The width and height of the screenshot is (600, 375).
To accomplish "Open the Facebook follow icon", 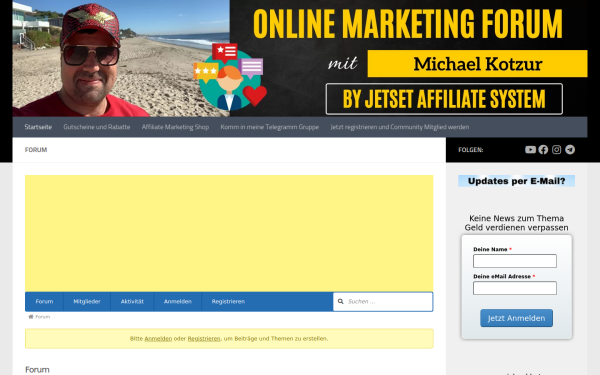I will (543, 150).
